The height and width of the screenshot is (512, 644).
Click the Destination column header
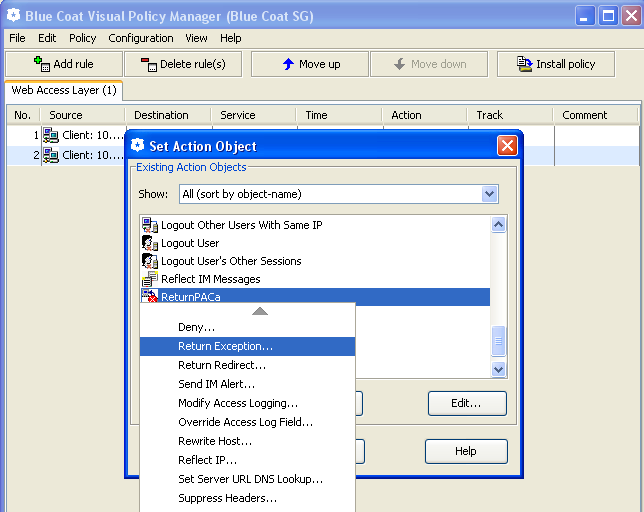(168, 115)
